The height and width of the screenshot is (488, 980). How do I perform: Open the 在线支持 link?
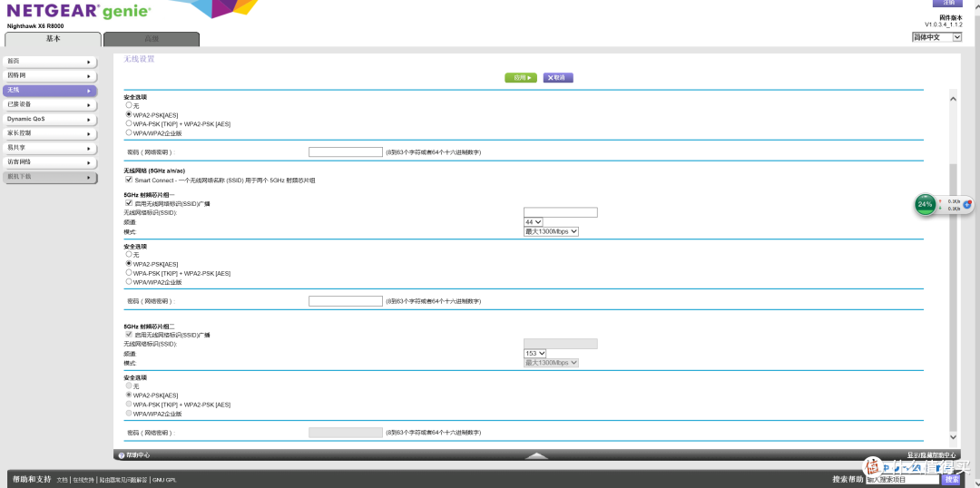(x=83, y=480)
